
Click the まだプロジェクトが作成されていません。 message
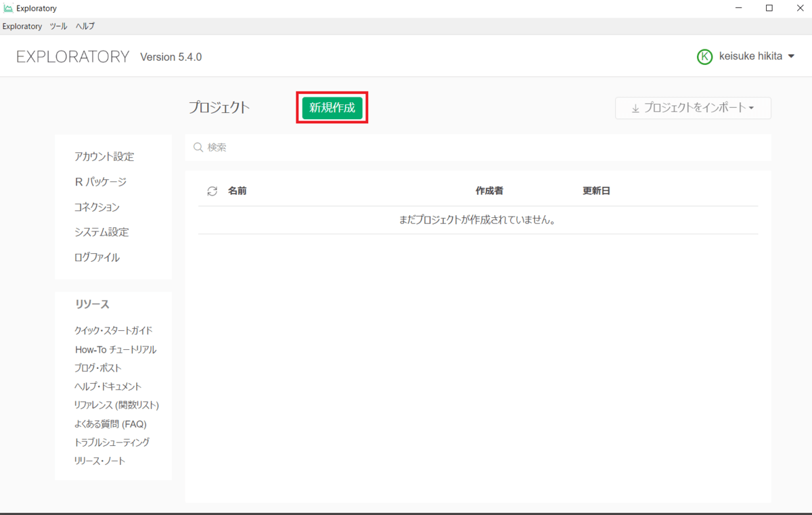tap(478, 220)
